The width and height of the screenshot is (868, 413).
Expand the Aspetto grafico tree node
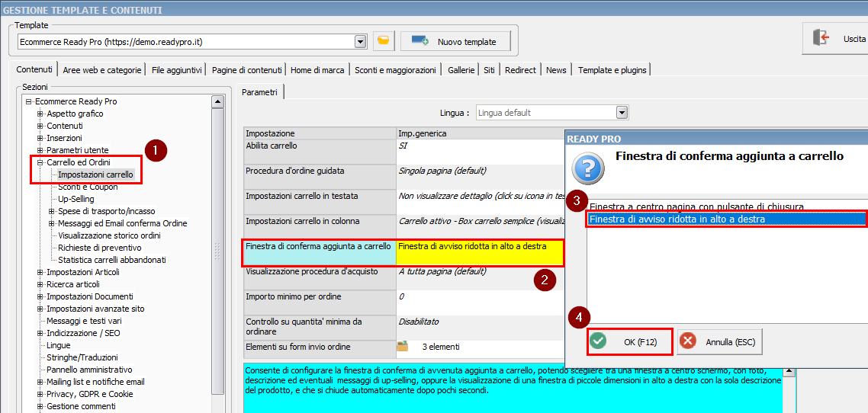coord(40,114)
